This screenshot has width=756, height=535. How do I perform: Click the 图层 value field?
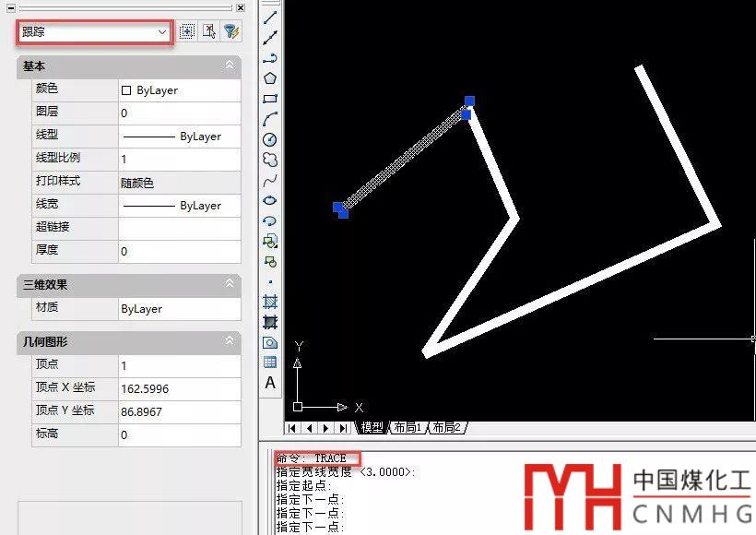[x=180, y=113]
